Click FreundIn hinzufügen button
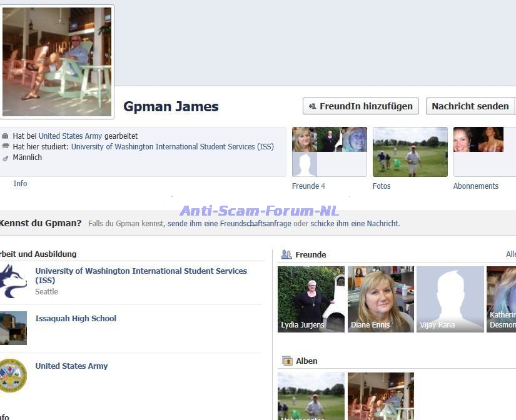The height and width of the screenshot is (420, 516). (x=361, y=106)
